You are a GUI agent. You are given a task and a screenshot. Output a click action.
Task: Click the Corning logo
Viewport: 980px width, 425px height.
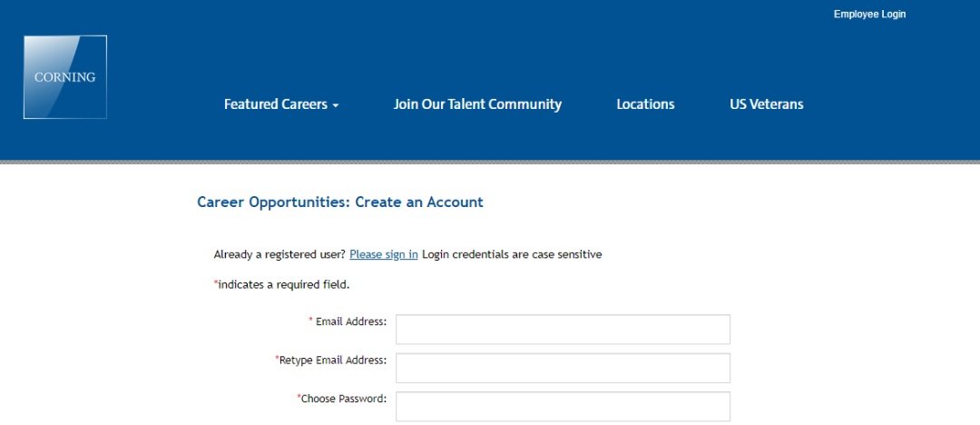pyautogui.click(x=65, y=77)
